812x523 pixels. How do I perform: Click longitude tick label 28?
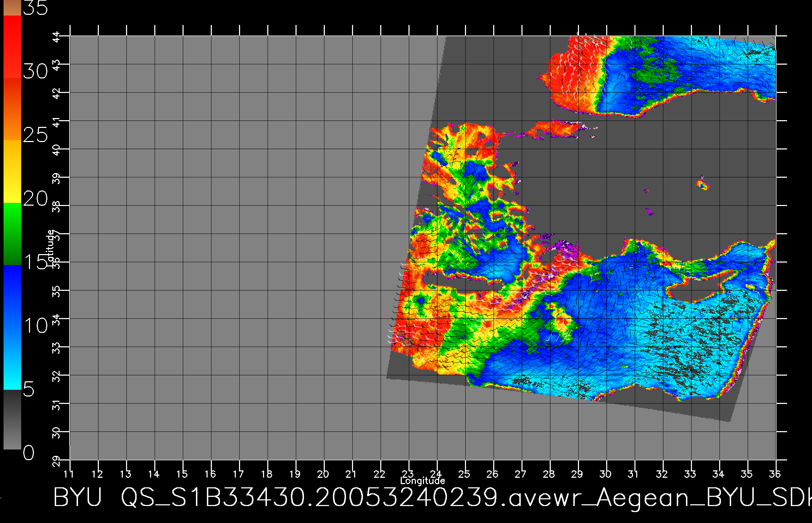tap(549, 474)
